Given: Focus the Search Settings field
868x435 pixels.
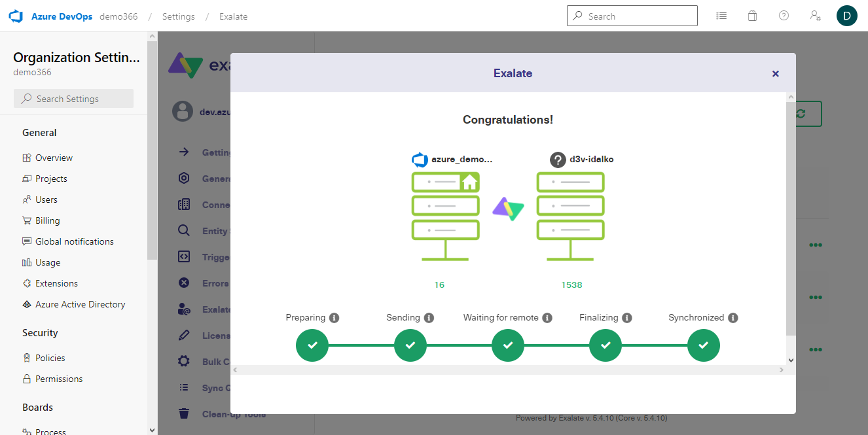Looking at the screenshot, I should click(x=73, y=98).
